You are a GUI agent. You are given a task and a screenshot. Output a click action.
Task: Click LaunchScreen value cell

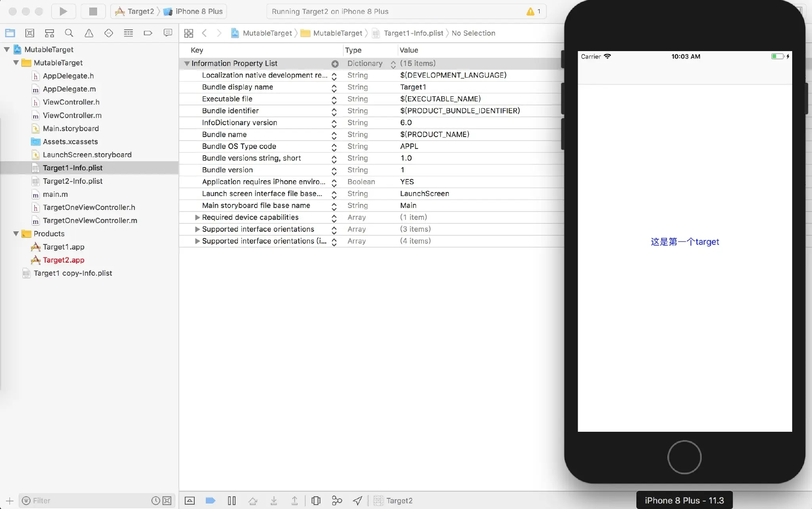(x=425, y=194)
